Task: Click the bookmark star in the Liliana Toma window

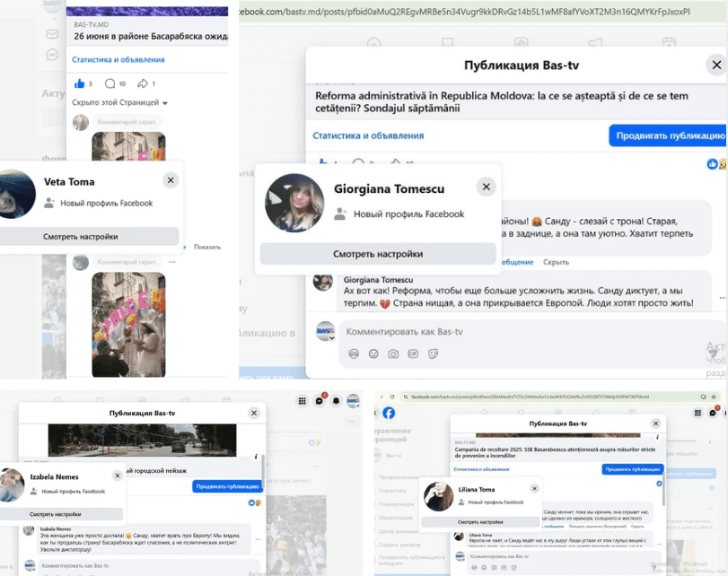Action: [714, 397]
